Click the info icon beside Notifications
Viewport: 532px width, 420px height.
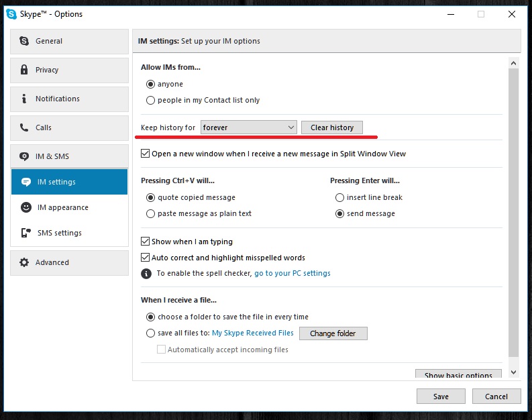[x=23, y=99]
